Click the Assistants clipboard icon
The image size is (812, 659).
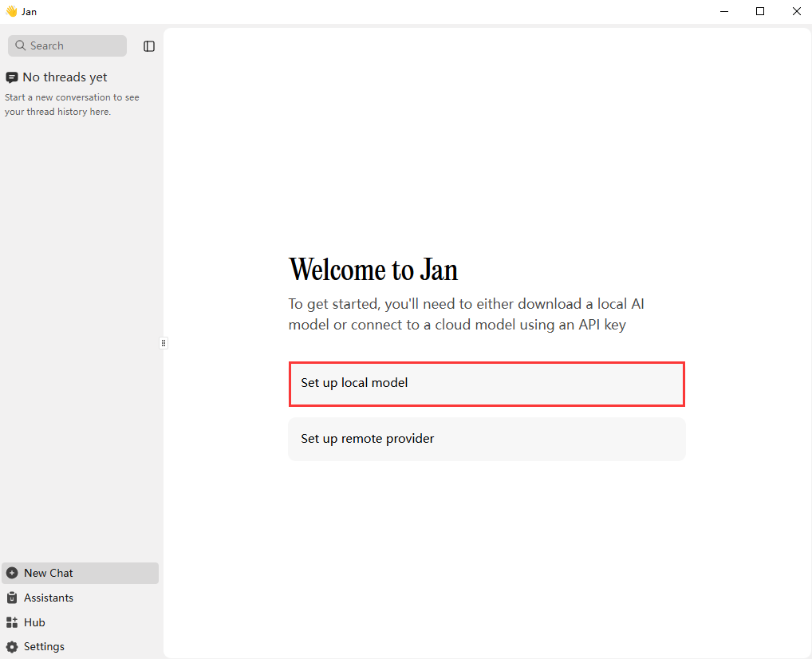tap(12, 598)
